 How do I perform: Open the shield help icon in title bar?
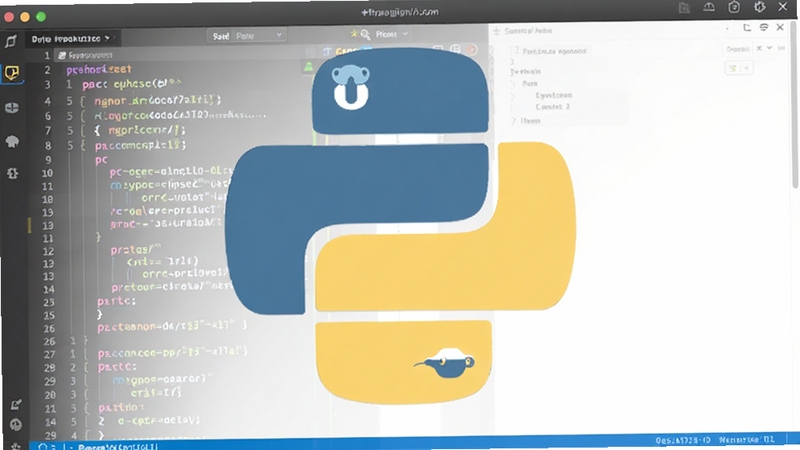point(734,7)
